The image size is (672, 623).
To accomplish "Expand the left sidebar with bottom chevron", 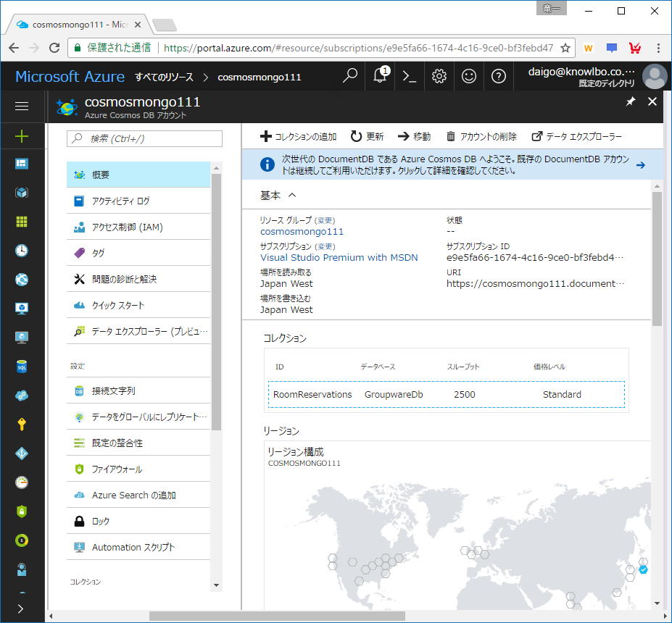I will click(20, 609).
